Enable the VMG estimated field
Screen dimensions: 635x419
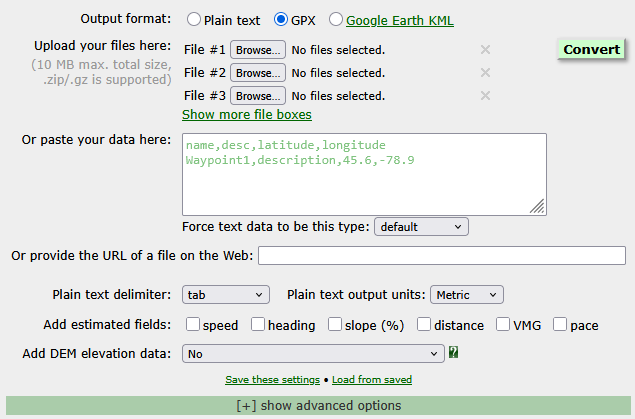pyautogui.click(x=502, y=325)
